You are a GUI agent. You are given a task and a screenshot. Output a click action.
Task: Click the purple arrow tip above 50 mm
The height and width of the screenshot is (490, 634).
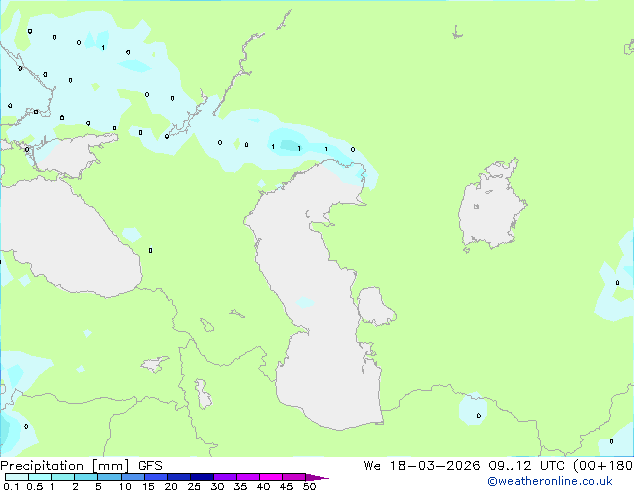click(x=317, y=477)
